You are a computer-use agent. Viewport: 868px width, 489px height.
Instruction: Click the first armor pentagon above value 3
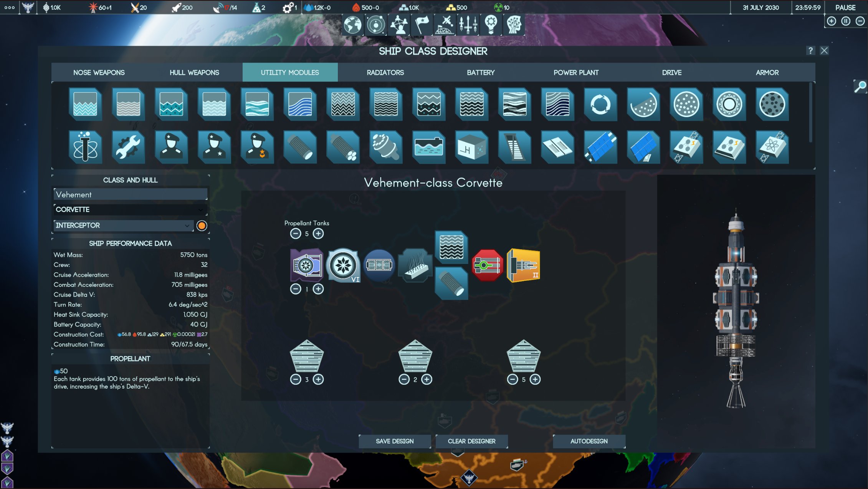click(x=307, y=356)
